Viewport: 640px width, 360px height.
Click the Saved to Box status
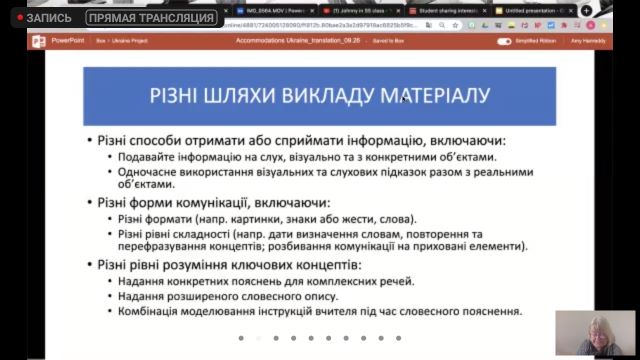pyautogui.click(x=388, y=41)
